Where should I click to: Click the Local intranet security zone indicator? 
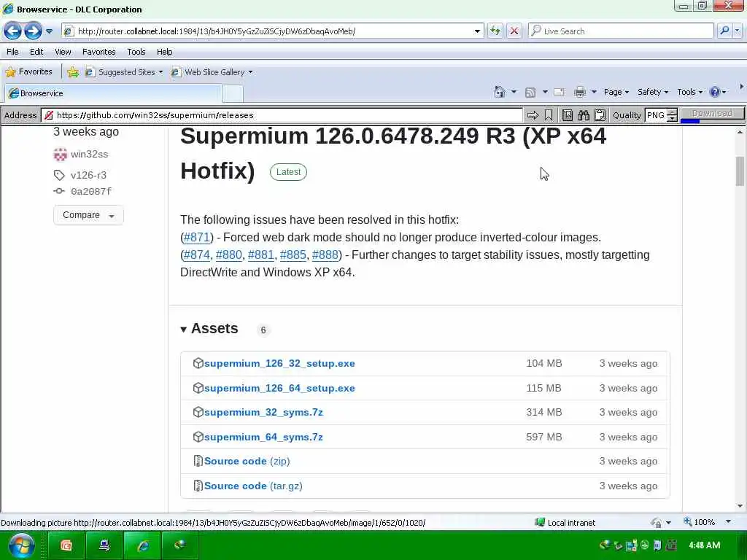565,522
